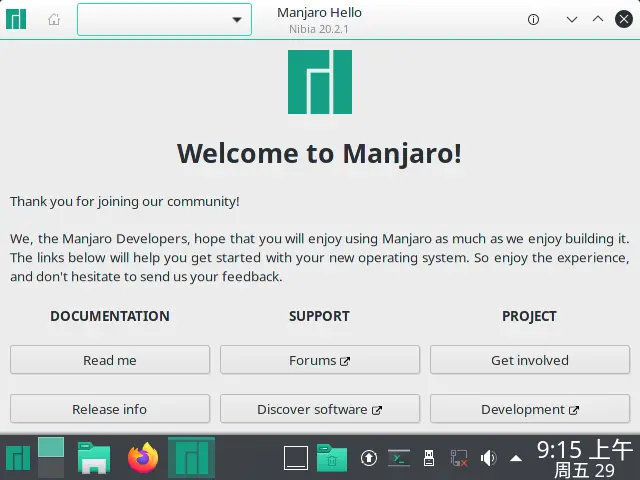The height and width of the screenshot is (480, 640).
Task: Open the Forums support link
Action: (x=320, y=360)
